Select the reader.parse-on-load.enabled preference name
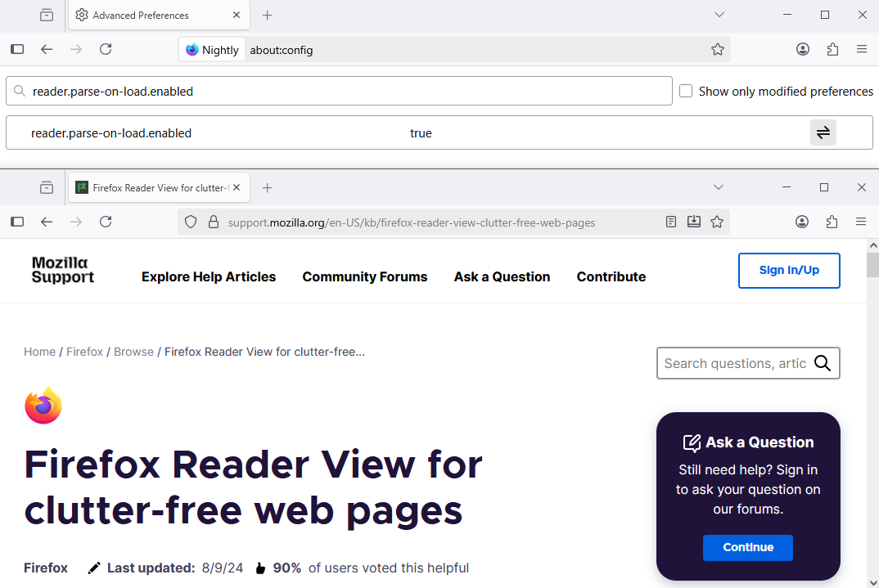879x588 pixels. (x=111, y=133)
